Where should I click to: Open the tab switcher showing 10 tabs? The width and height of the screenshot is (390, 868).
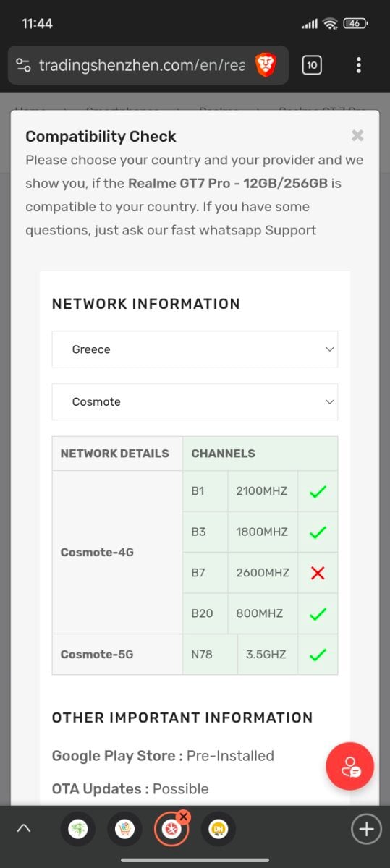(x=311, y=65)
